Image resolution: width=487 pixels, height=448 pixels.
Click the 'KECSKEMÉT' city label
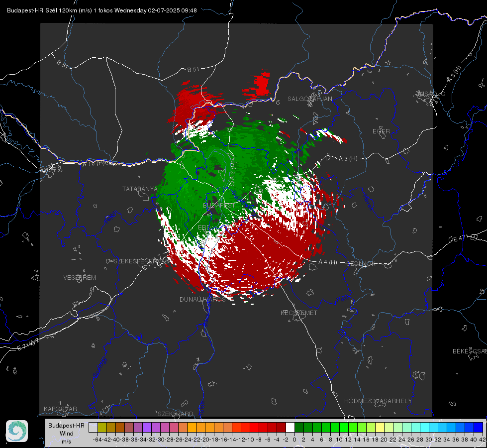[299, 313]
